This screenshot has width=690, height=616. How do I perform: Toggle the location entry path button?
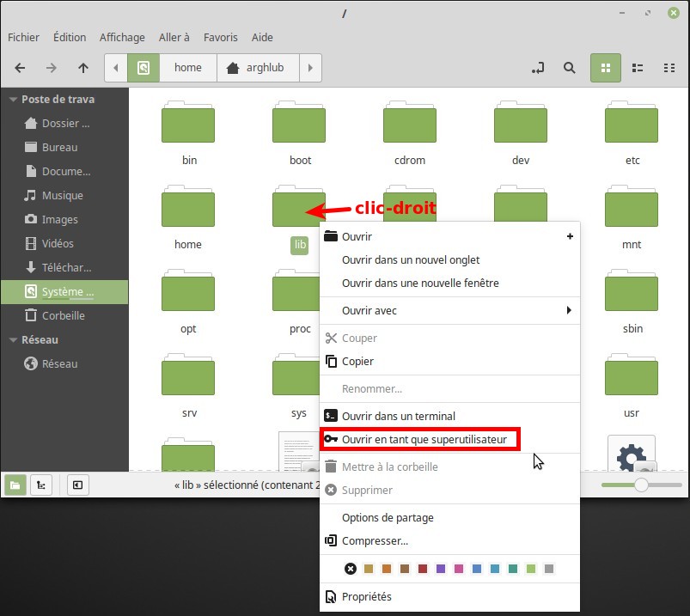click(x=539, y=68)
